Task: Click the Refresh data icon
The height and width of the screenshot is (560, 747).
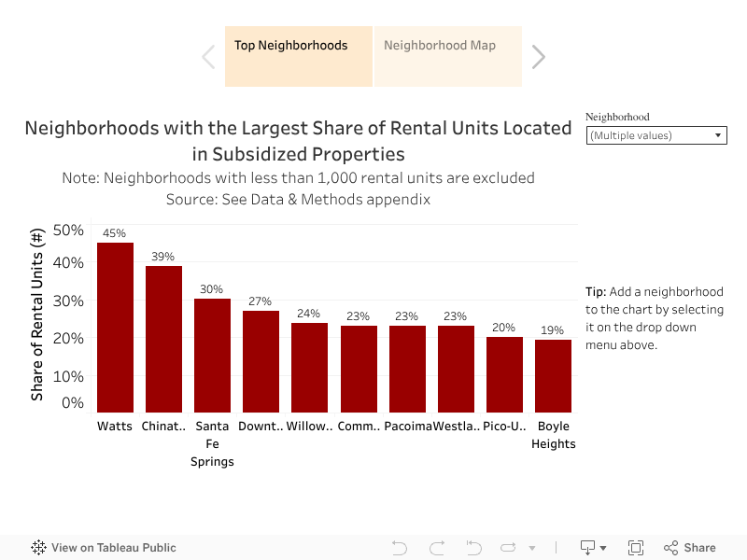Action: point(509,548)
